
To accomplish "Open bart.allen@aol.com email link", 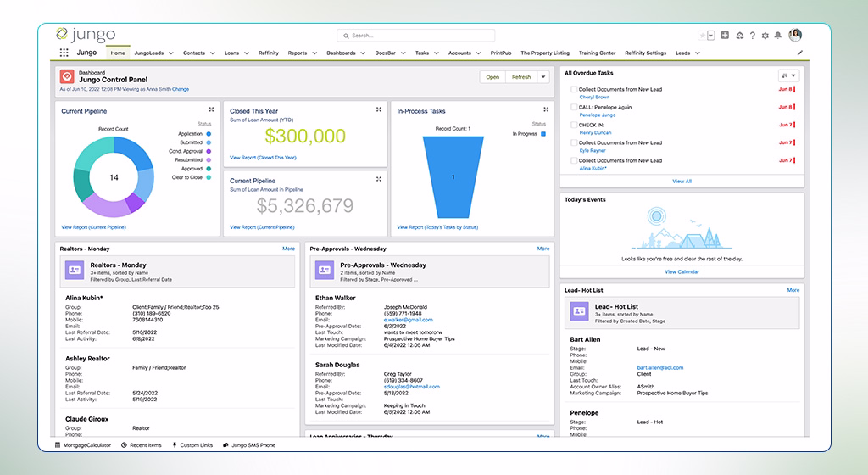I will 660,367.
